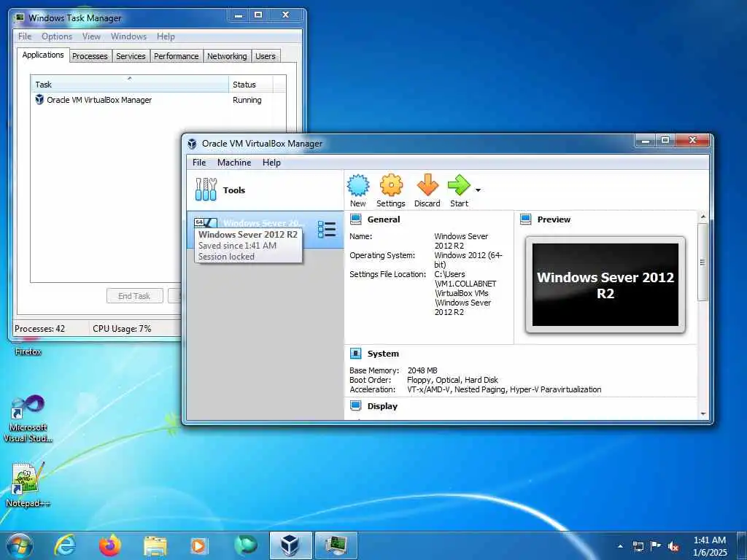This screenshot has width=747, height=560.
Task: Sort by the Task column header
Action: tap(130, 85)
